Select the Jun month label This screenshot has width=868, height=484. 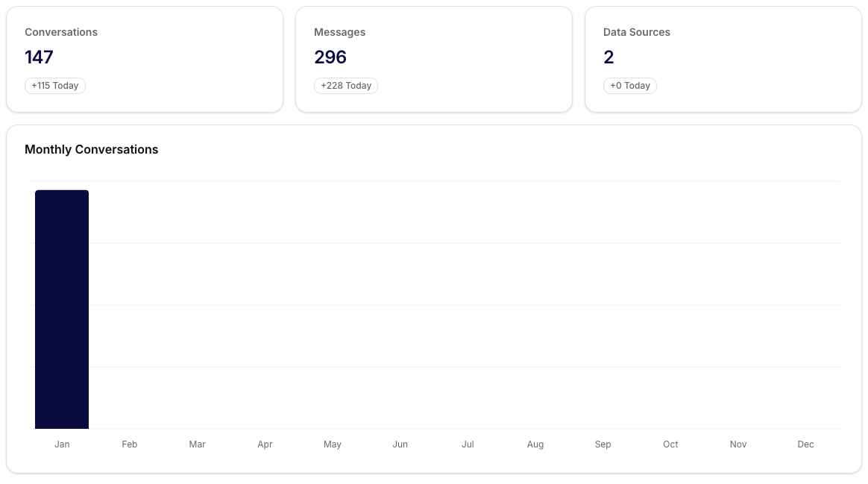(400, 444)
